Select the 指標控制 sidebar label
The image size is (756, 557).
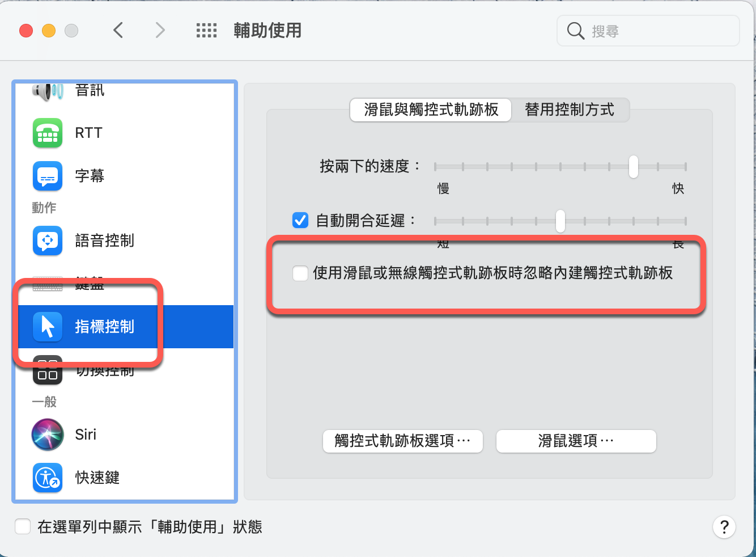(x=105, y=327)
